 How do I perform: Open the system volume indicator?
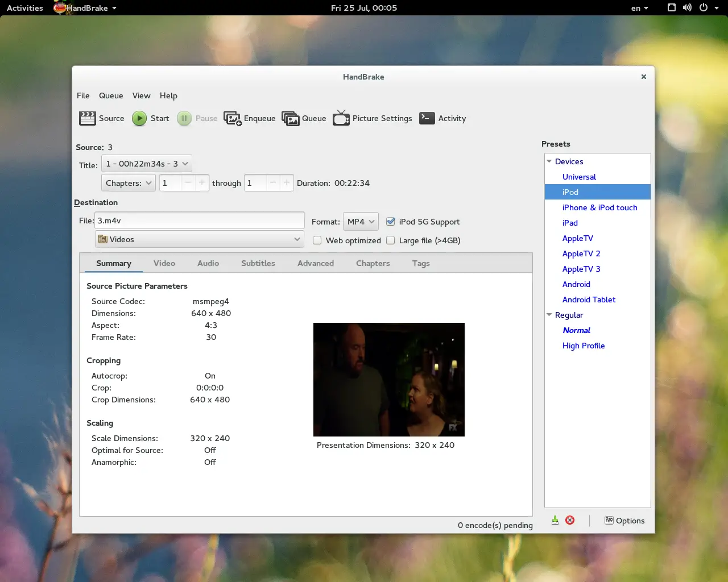[687, 8]
